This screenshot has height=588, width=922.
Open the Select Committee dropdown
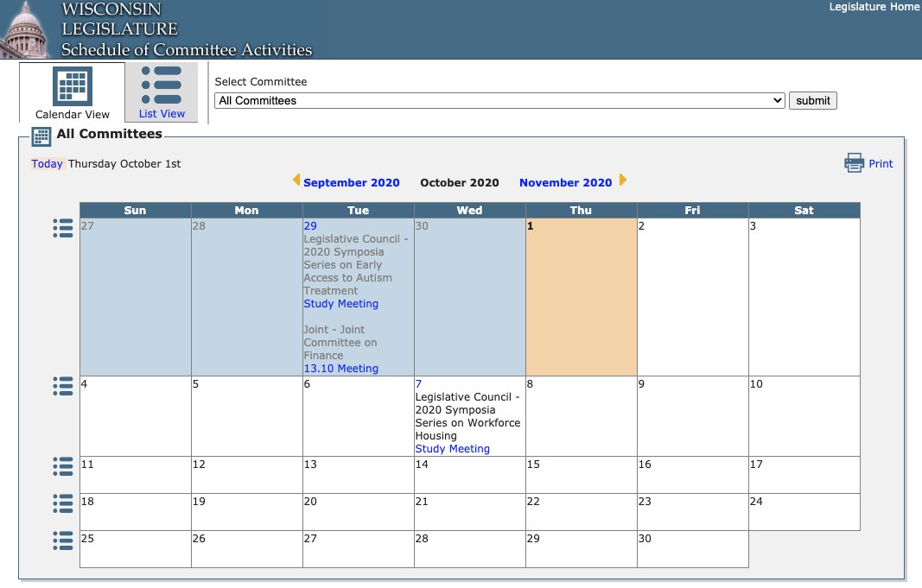(499, 100)
